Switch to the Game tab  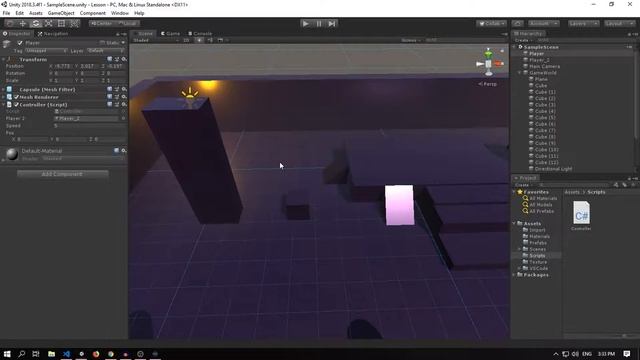pos(171,33)
